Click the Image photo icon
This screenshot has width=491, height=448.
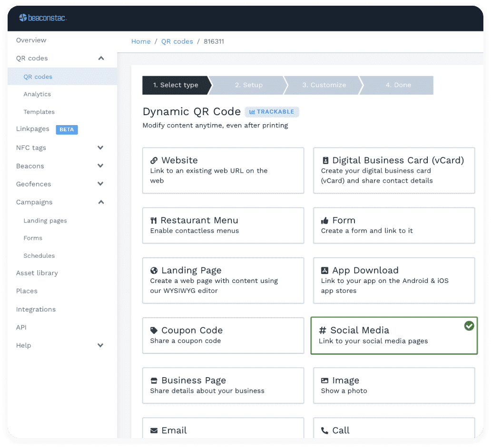(325, 380)
